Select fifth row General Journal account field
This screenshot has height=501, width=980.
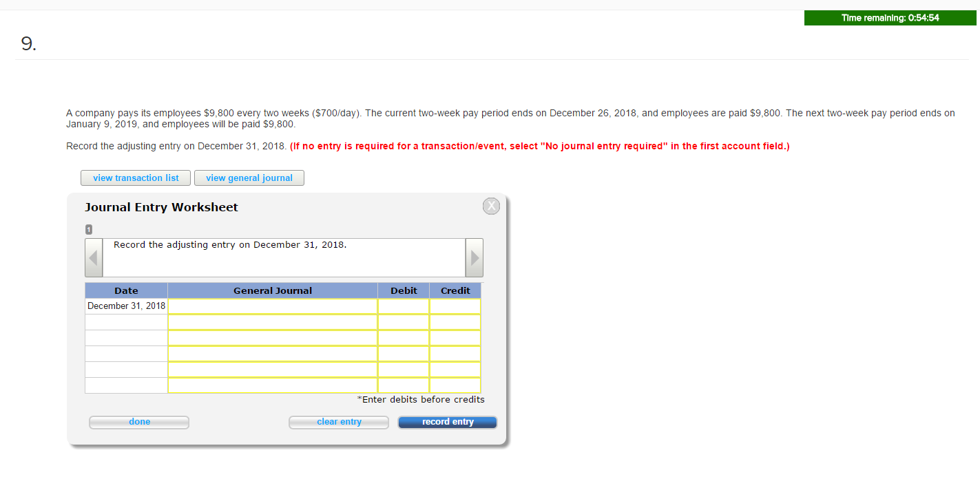(273, 370)
